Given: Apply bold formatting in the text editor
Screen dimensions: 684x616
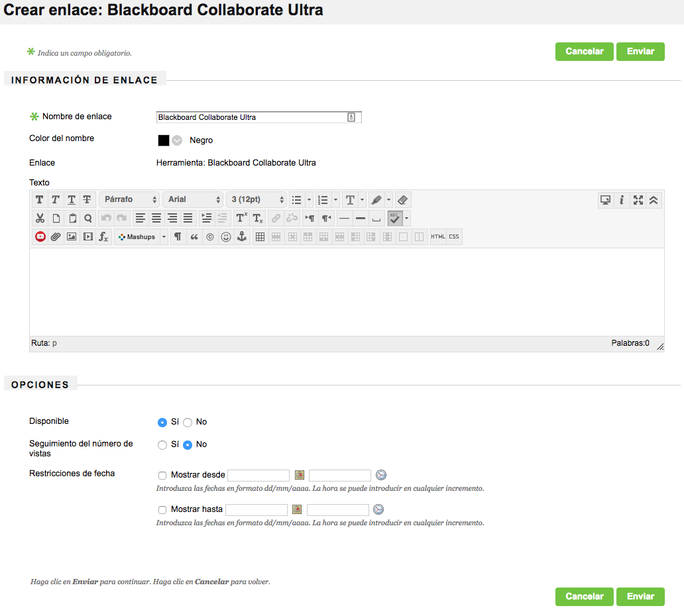Looking at the screenshot, I should pos(39,199).
